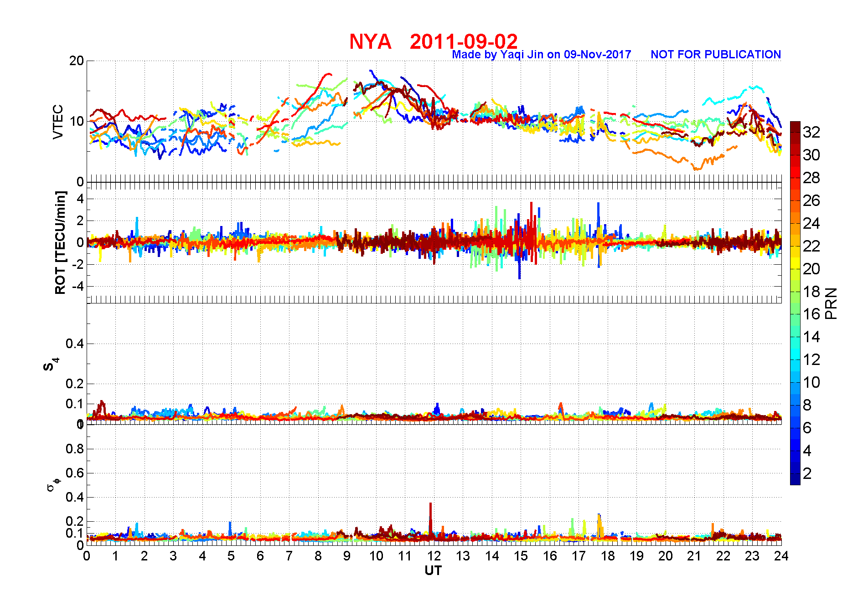Click the x-axis tick label 12
Image resolution: width=868 pixels, height=606 pixels.
coord(434,556)
